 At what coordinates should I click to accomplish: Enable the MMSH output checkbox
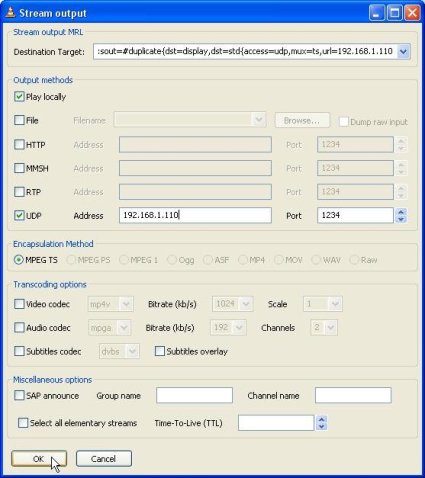(19, 168)
